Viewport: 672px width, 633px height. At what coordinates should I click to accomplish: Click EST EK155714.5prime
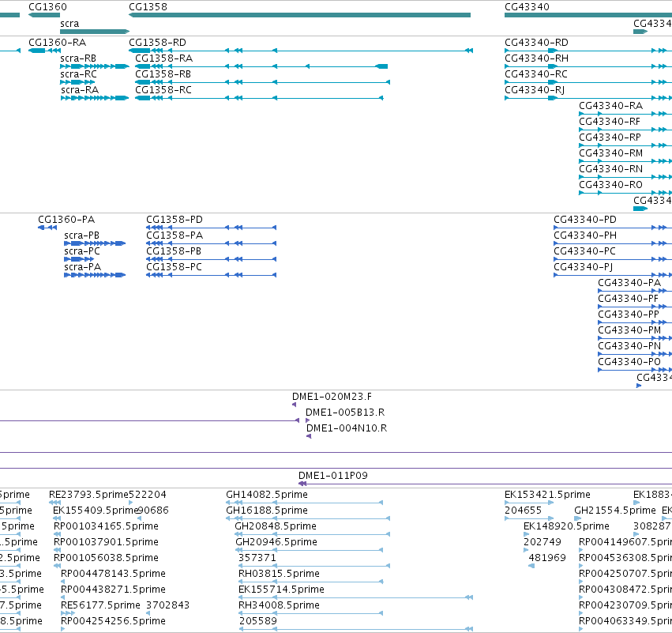pos(281,590)
